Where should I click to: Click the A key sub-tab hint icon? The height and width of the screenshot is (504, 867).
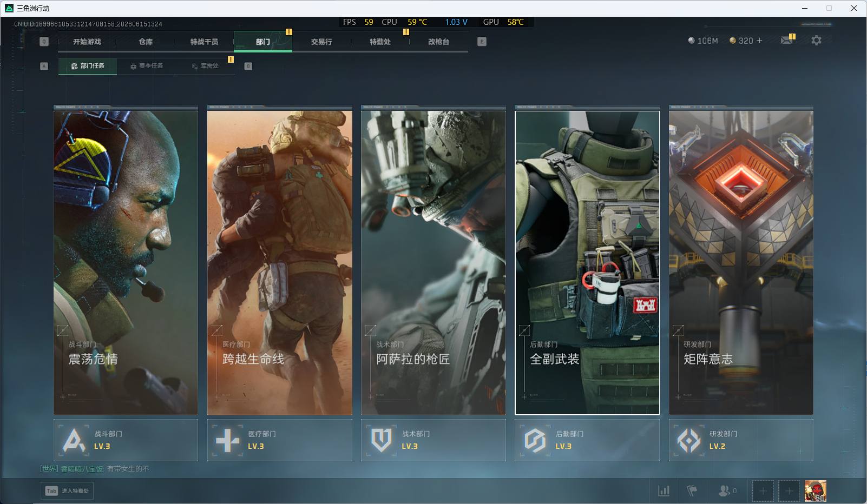pyautogui.click(x=44, y=66)
